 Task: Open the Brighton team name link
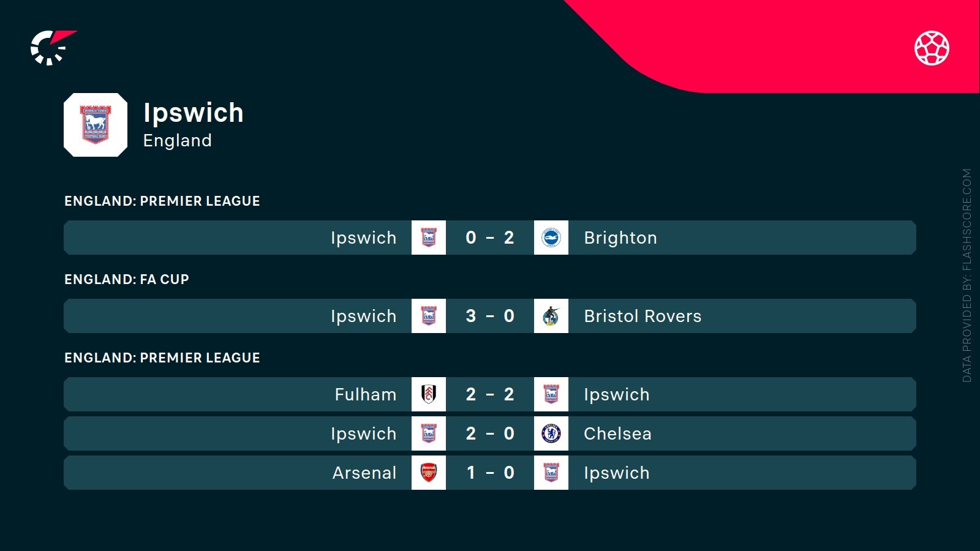(x=620, y=238)
